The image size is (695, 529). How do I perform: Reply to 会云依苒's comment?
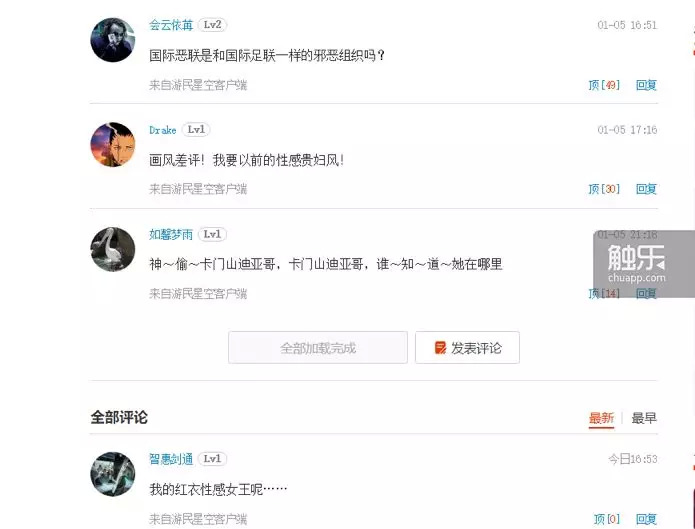pyautogui.click(x=646, y=85)
